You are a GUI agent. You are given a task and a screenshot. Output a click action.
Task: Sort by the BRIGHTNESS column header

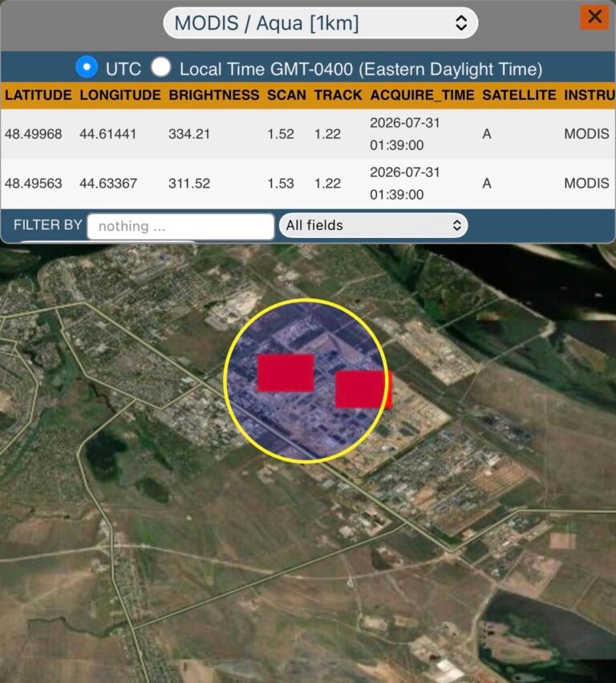click(x=214, y=95)
